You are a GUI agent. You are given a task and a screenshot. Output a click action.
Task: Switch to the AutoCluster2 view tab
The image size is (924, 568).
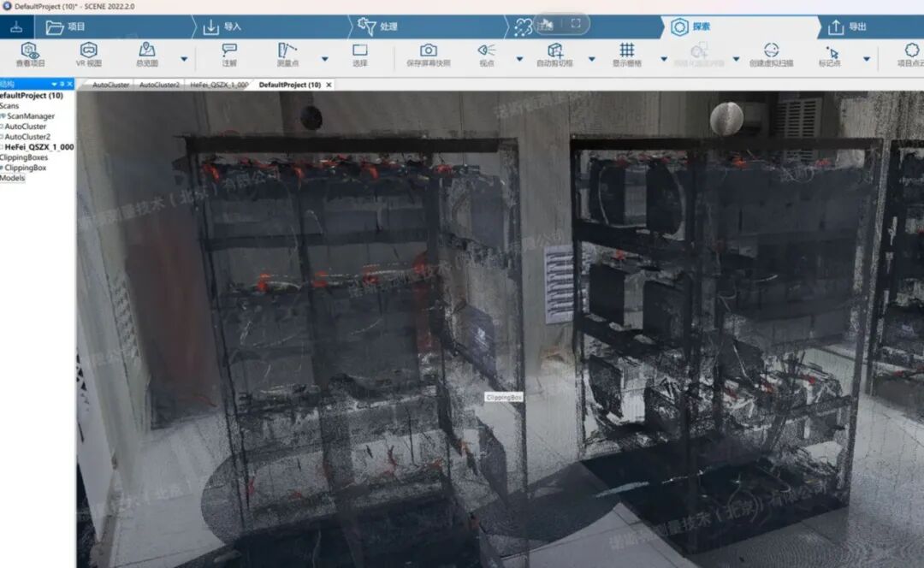[x=159, y=86]
